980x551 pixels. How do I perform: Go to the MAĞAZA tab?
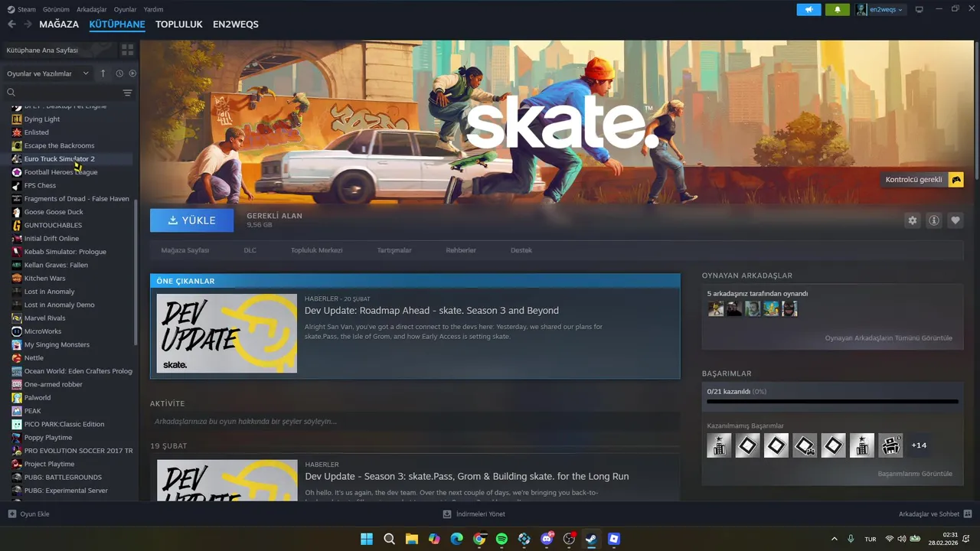pyautogui.click(x=59, y=24)
